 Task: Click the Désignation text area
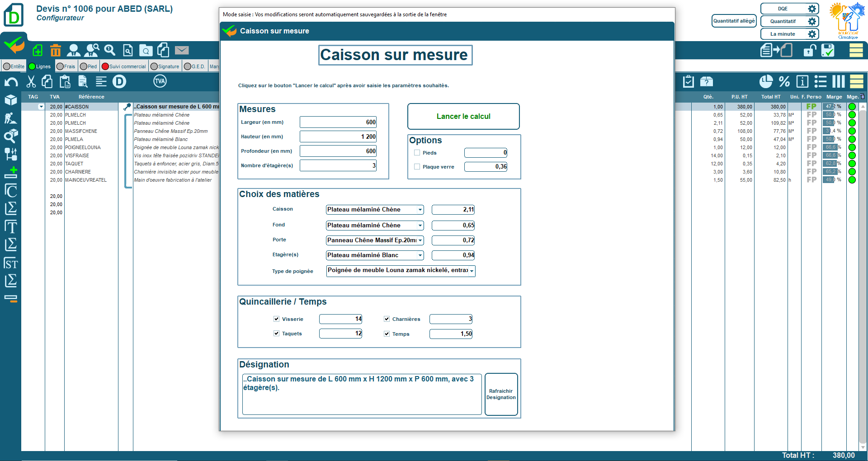coord(362,394)
